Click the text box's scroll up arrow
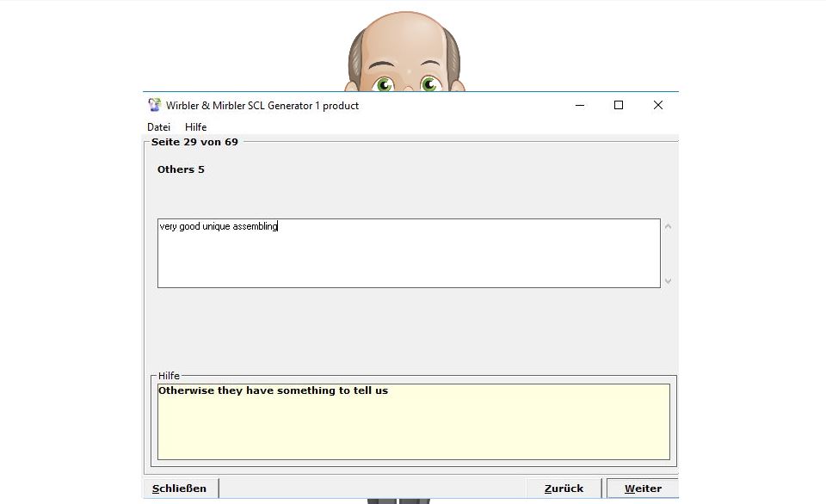826x504 pixels. (668, 227)
